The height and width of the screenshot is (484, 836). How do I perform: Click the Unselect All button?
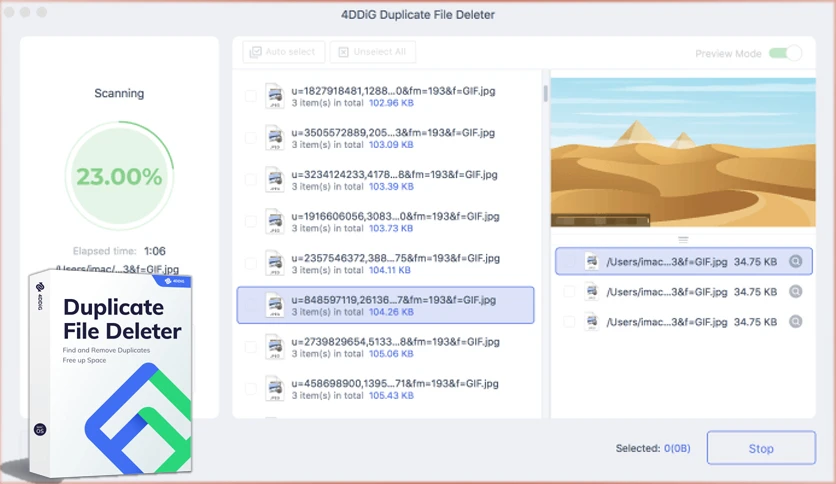coord(373,52)
